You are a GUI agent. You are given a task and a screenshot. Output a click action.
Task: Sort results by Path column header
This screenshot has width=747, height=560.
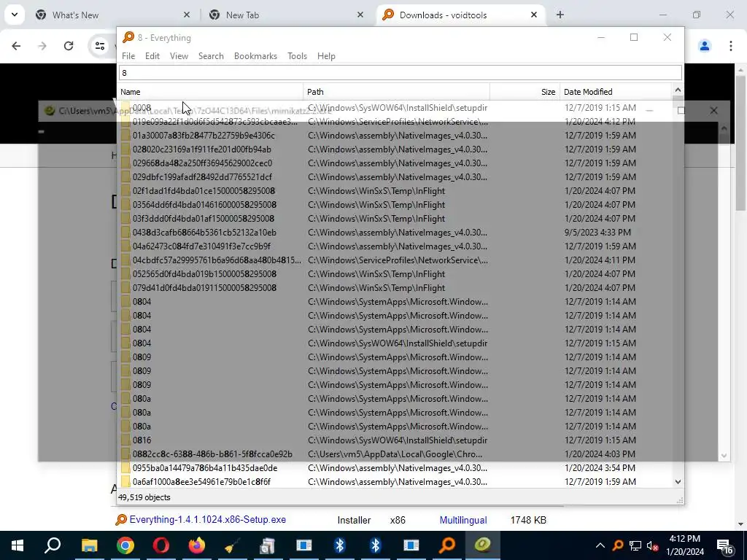tap(396, 92)
